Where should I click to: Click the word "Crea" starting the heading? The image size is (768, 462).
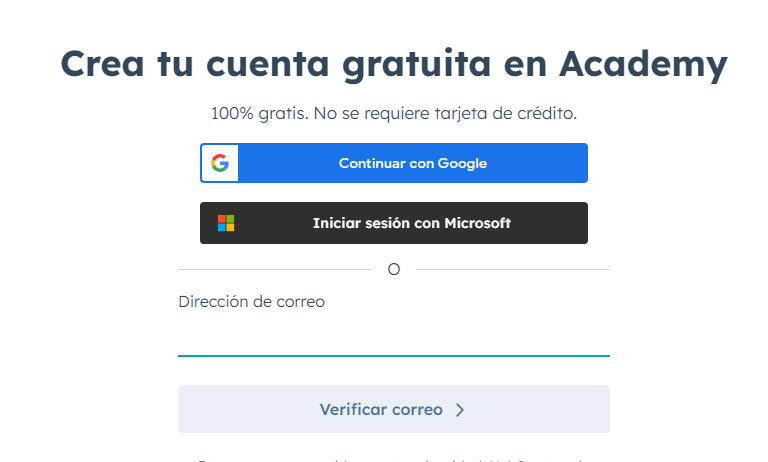tap(102, 64)
